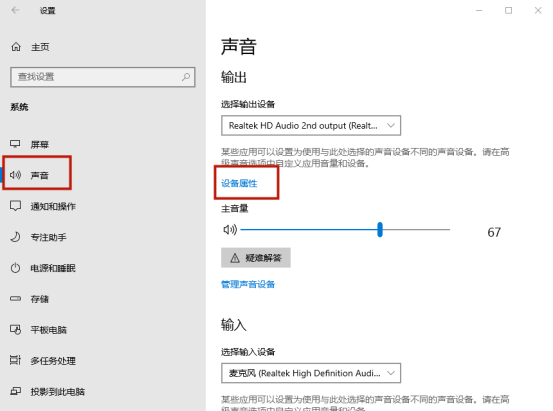Open the 管理声音设备 link

tap(248, 284)
